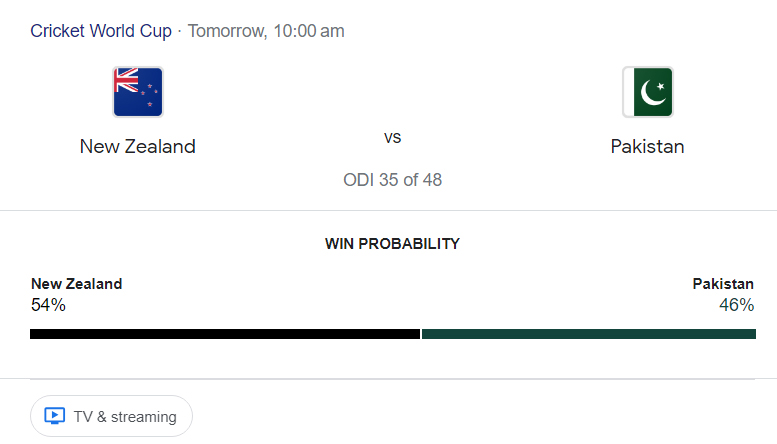Click the TV screen icon

(55, 416)
